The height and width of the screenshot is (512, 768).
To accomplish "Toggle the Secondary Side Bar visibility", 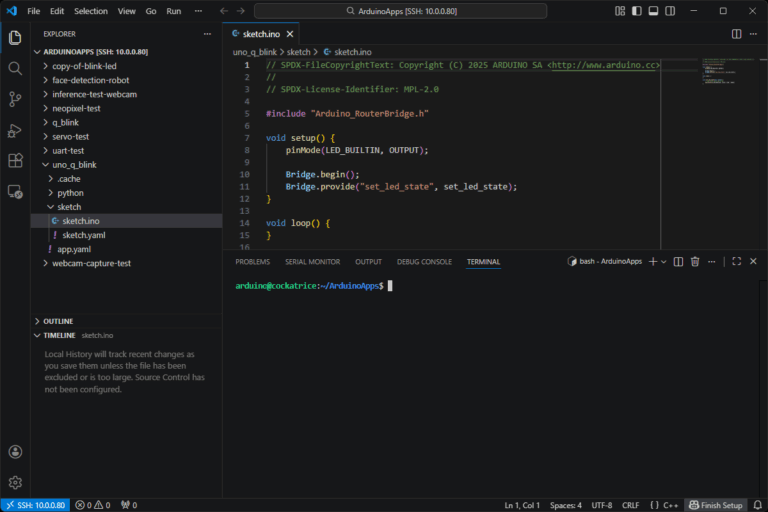I will coord(670,11).
